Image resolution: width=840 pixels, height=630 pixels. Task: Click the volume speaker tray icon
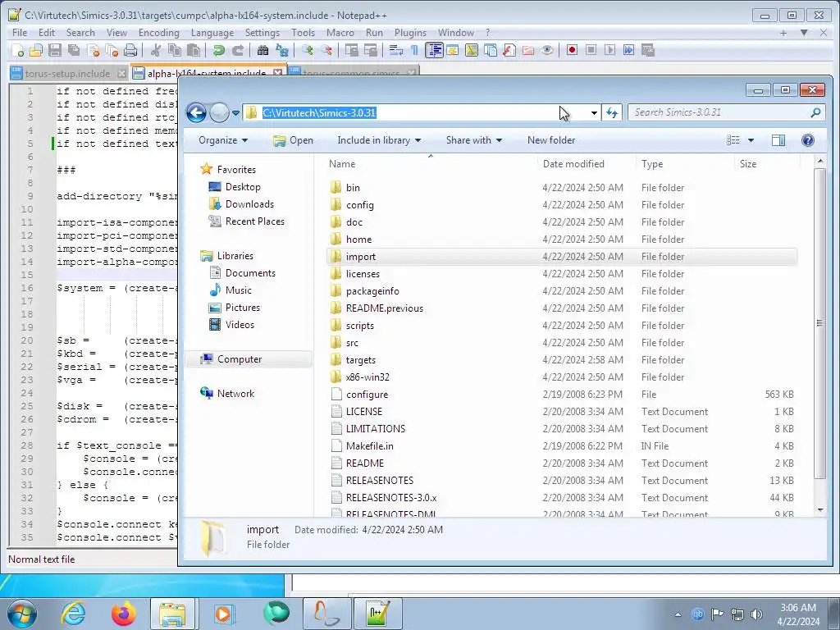pyautogui.click(x=756, y=614)
